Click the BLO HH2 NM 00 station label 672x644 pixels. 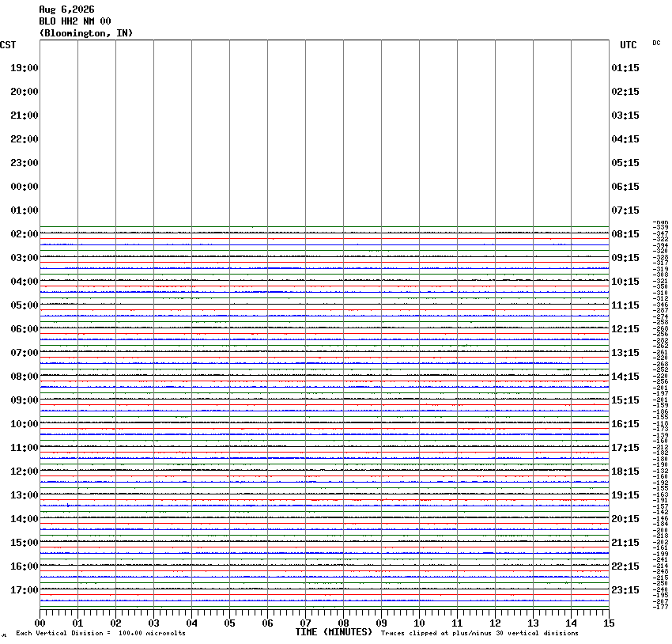pos(75,21)
